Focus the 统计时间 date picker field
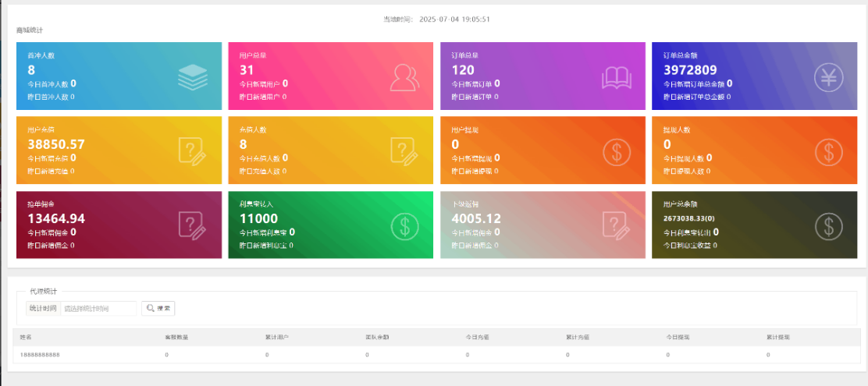 tap(98, 308)
